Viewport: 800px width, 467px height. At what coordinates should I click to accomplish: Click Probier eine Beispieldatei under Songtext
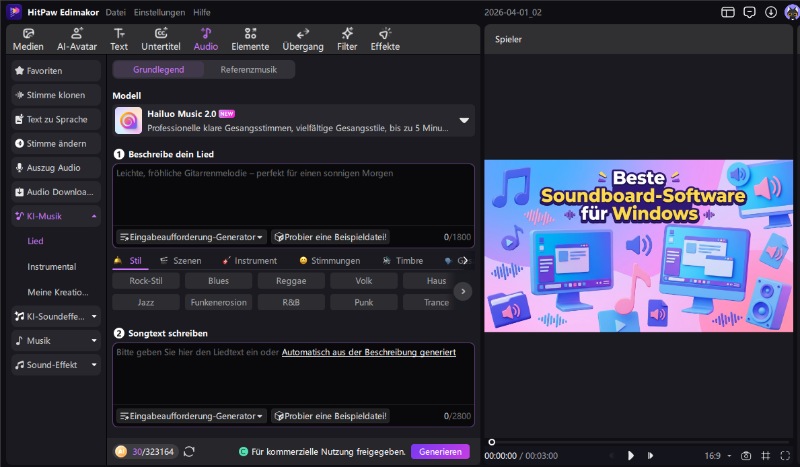(x=331, y=416)
